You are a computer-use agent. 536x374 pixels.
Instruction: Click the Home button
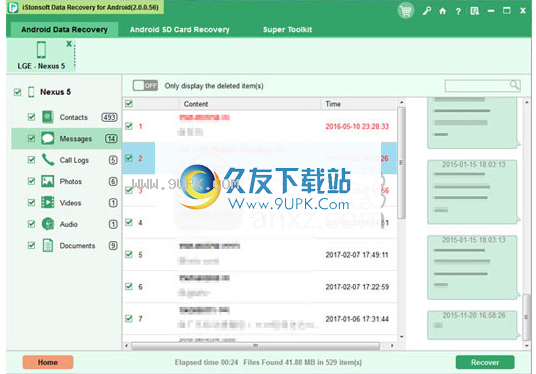click(48, 362)
